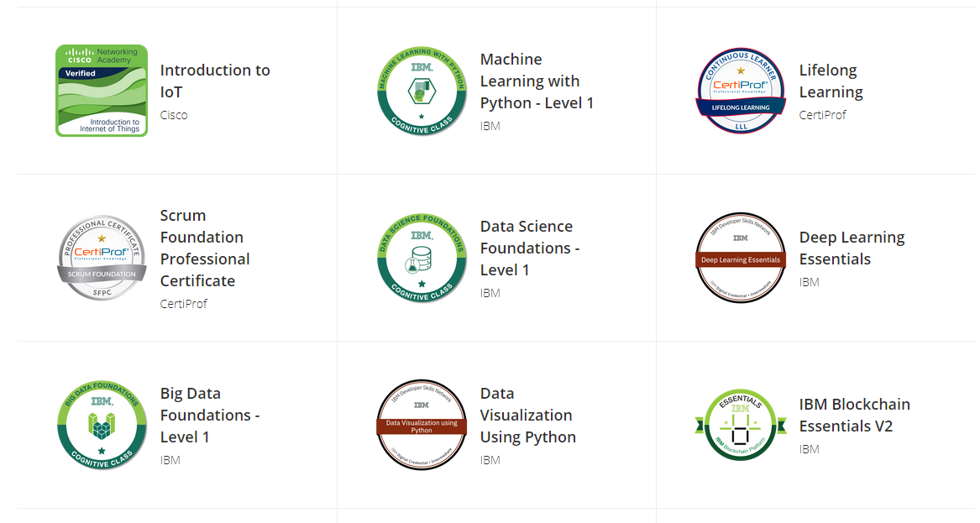The height and width of the screenshot is (523, 980).
Task: Click the Big Data Foundations badge icon
Action: click(102, 425)
